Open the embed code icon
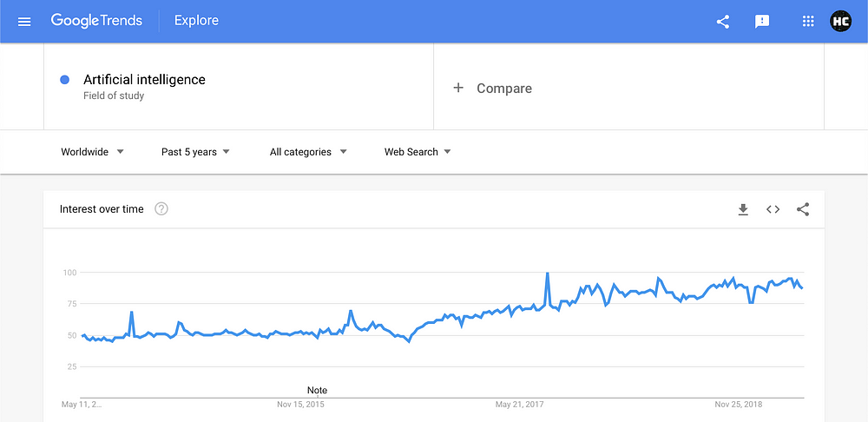Viewport: 868px width, 422px height. (x=773, y=209)
